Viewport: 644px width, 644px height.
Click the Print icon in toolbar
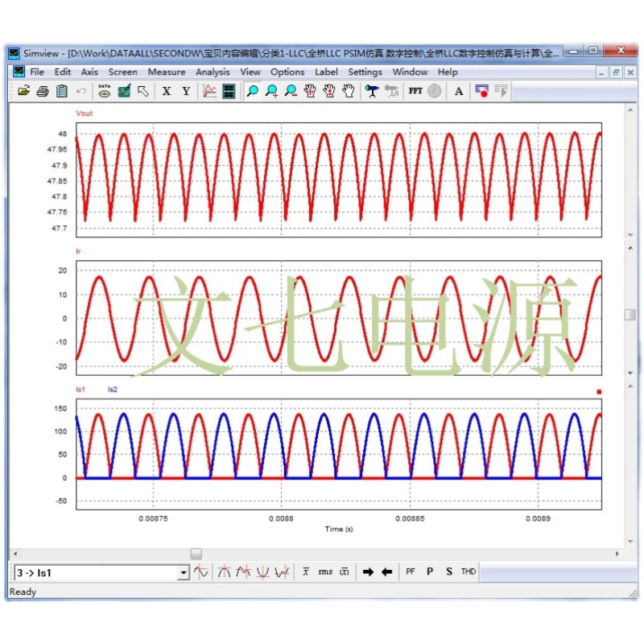(x=43, y=91)
